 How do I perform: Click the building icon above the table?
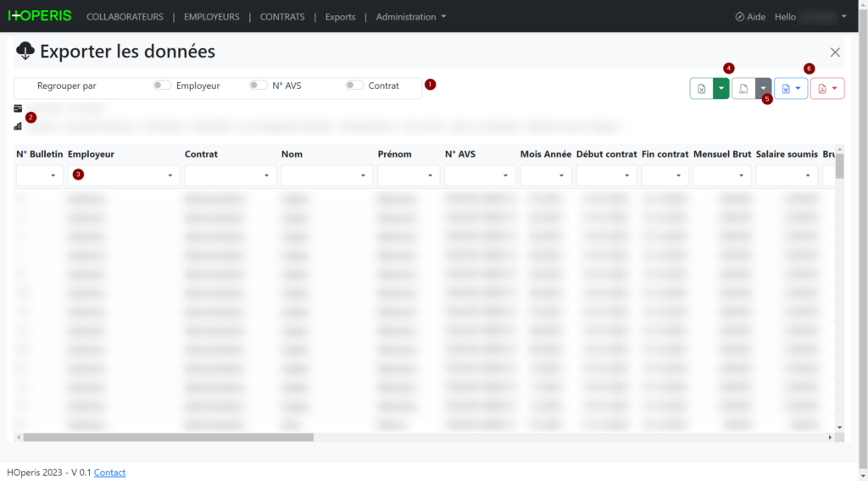(x=18, y=126)
